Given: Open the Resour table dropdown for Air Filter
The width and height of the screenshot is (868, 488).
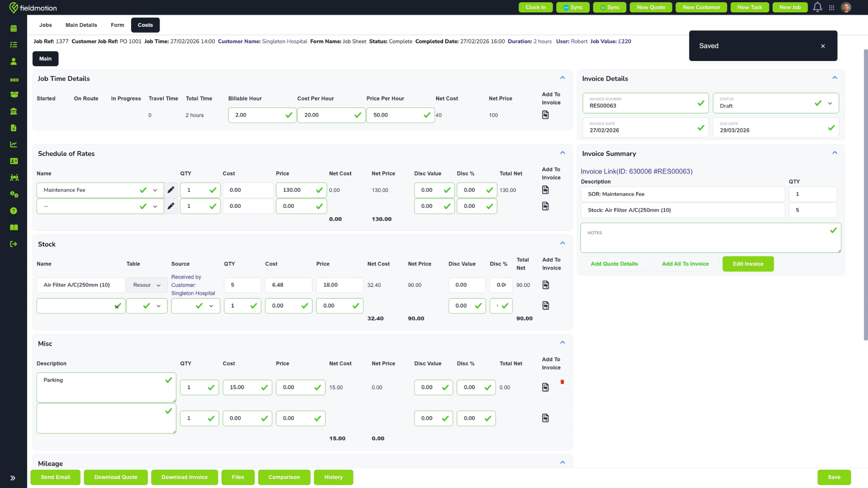Looking at the screenshot, I should [146, 285].
